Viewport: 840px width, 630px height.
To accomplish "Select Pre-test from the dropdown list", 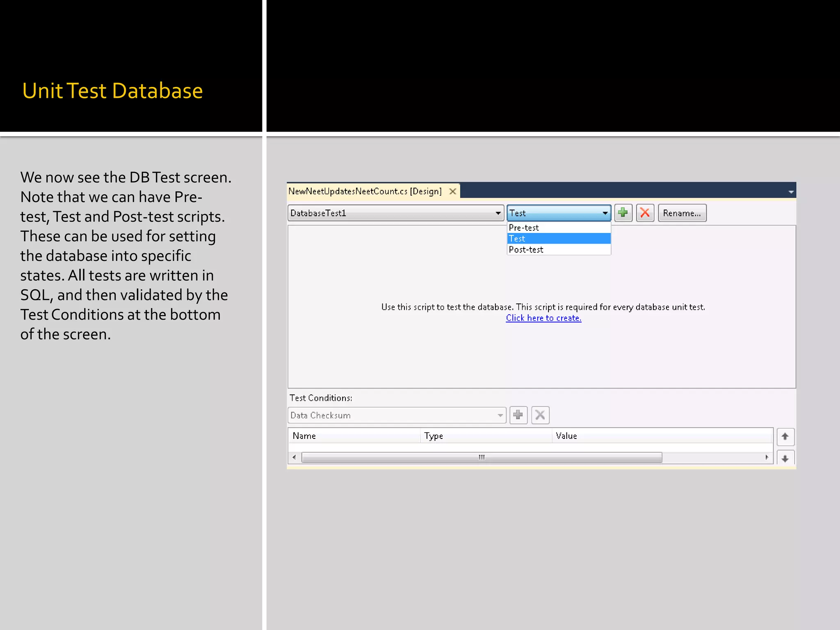I will pos(559,228).
